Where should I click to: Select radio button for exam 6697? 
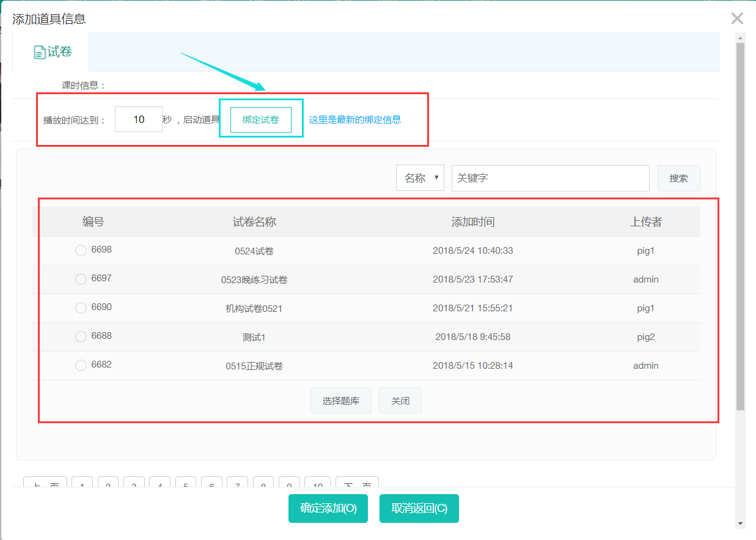pos(81,279)
